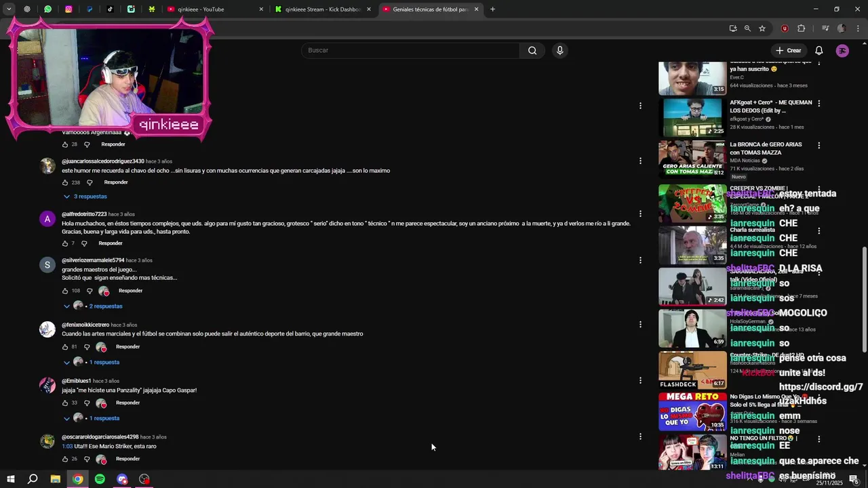Image resolution: width=868 pixels, height=488 pixels.
Task: Like the fenixnoikkicetrero comment
Action: coord(65,347)
